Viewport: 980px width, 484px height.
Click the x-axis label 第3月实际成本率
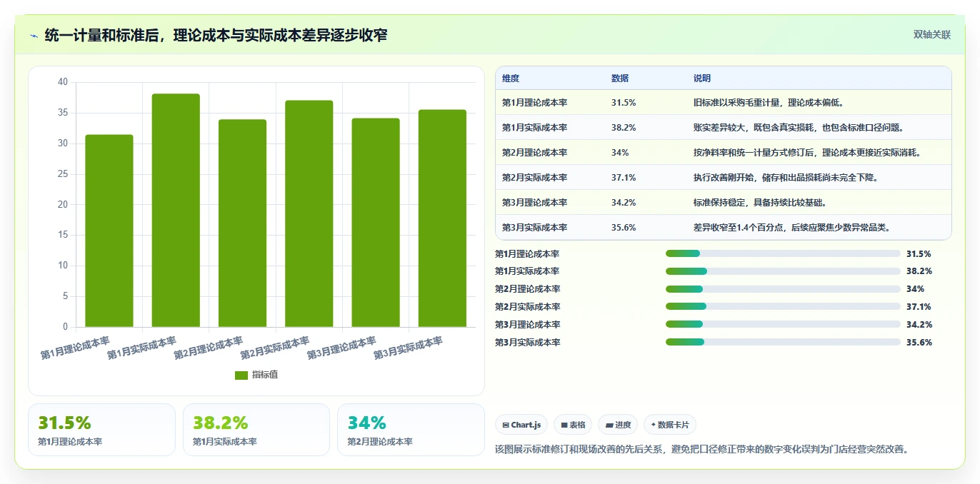click(409, 348)
